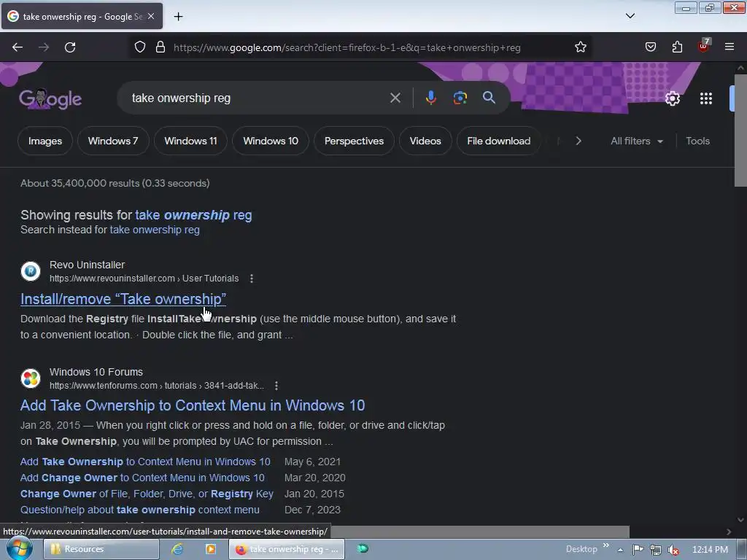Screen dimensions: 747x560
Task: Show more filter chips with arrow
Action: pos(578,141)
